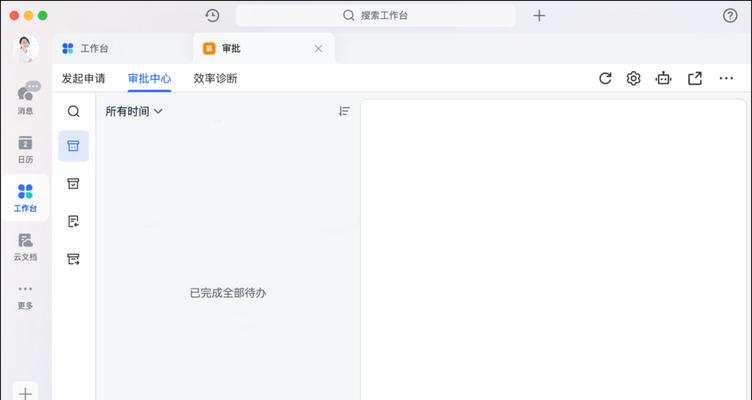Click 更多 more options in sidebar

pyautogui.click(x=25, y=297)
